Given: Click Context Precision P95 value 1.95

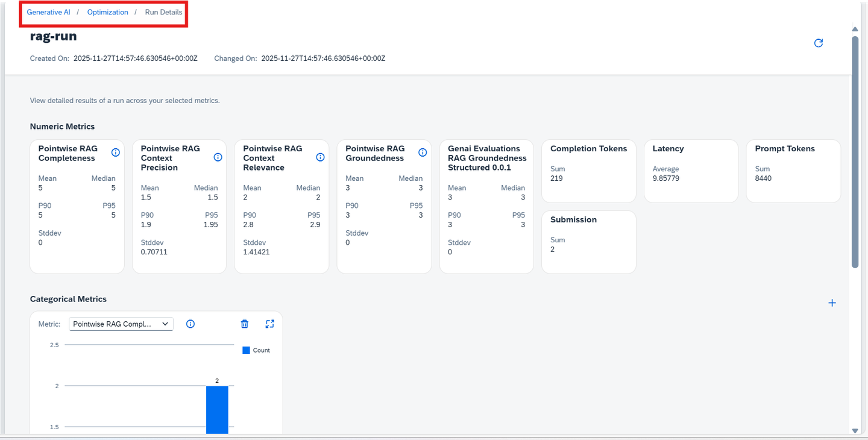Looking at the screenshot, I should coord(210,225).
